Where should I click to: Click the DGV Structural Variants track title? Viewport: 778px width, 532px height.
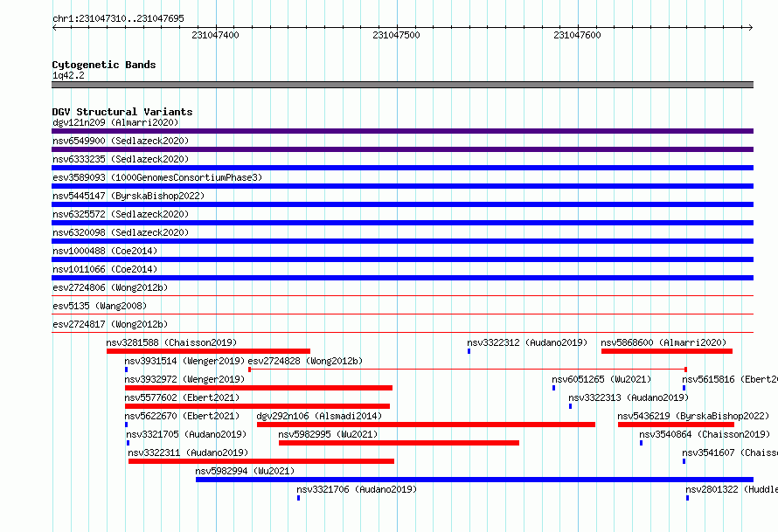pyautogui.click(x=122, y=112)
